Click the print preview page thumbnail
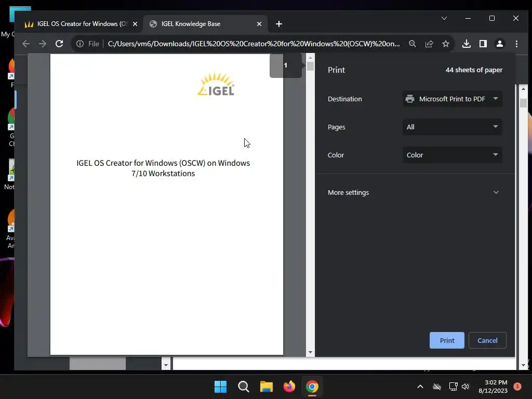 click(x=167, y=204)
